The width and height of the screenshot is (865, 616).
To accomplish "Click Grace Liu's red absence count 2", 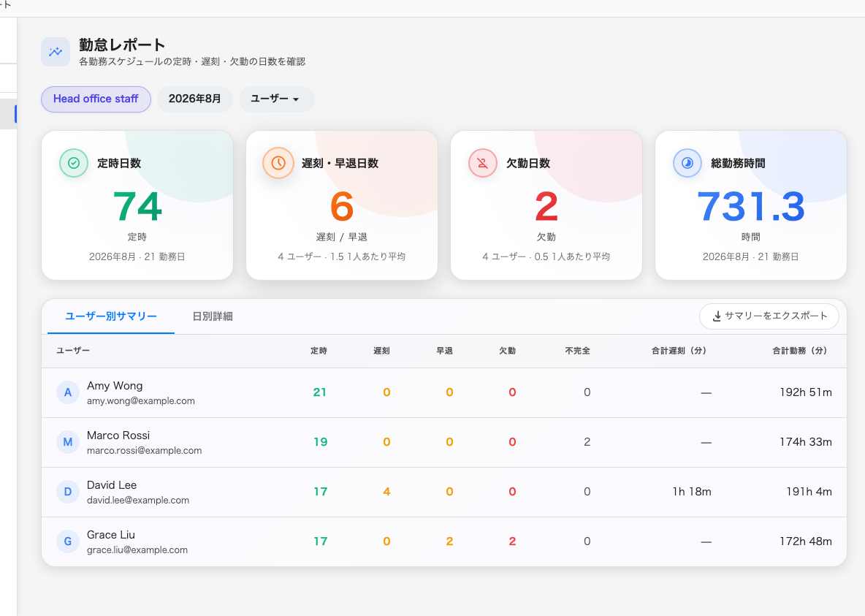I will click(x=512, y=541).
